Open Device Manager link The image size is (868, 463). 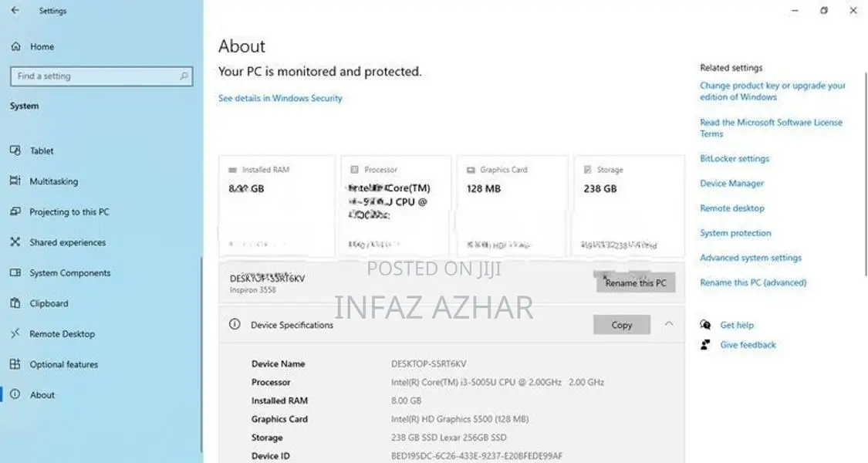point(732,184)
